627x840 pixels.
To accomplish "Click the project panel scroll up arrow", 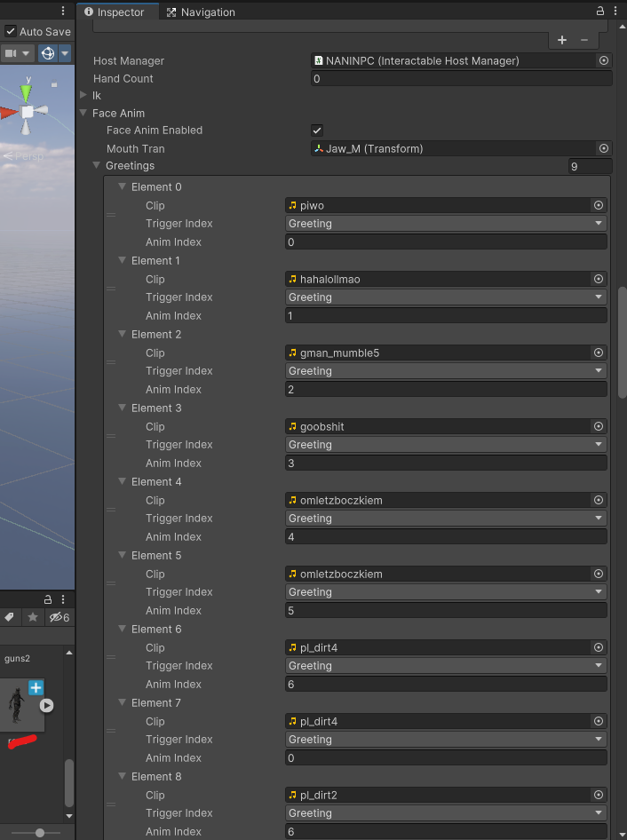I will (x=69, y=653).
